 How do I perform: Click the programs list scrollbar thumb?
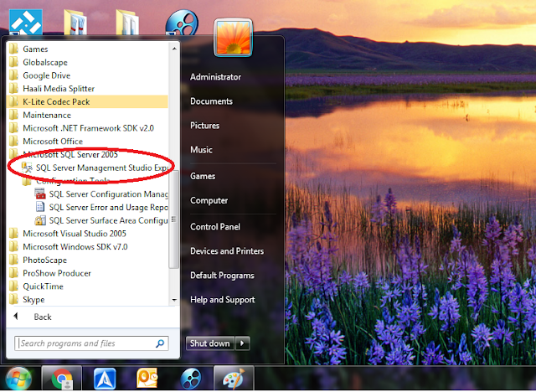pyautogui.click(x=174, y=219)
